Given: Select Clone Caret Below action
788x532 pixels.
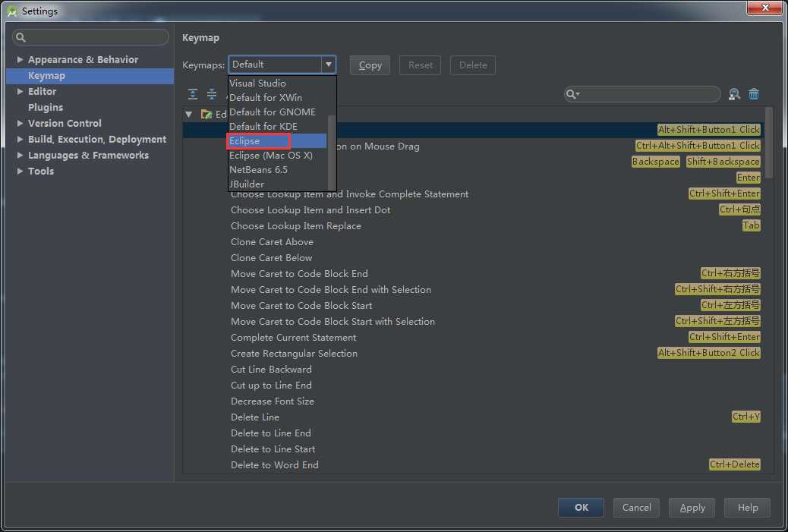Looking at the screenshot, I should (x=271, y=258).
